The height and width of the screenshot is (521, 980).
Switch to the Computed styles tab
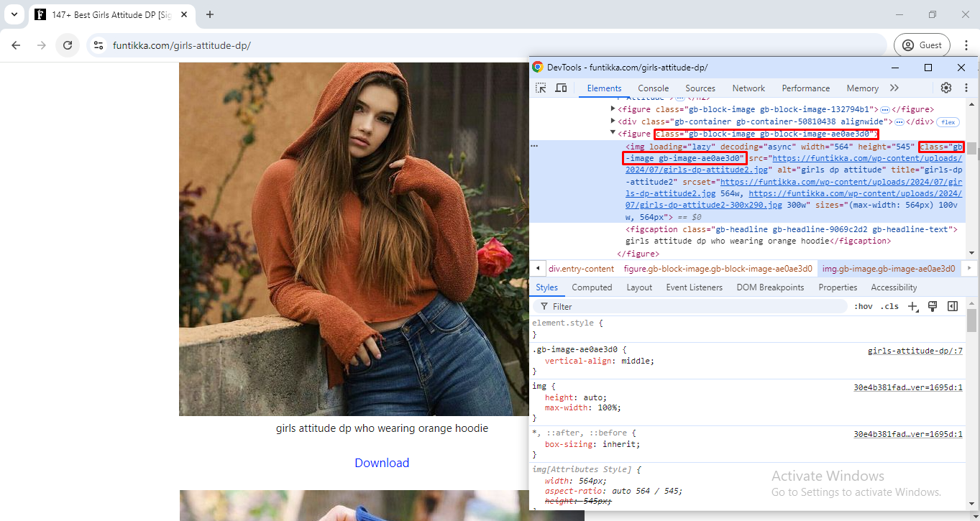point(592,287)
